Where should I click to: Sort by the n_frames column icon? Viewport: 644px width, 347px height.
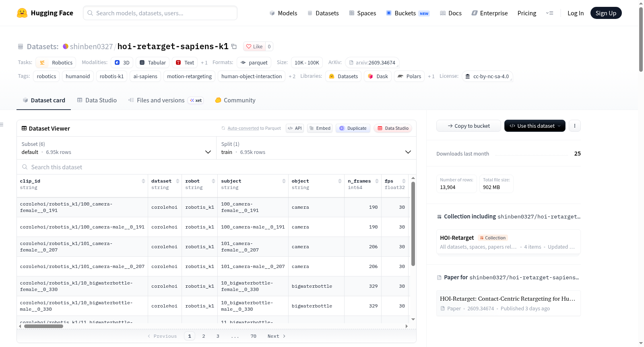pyautogui.click(x=377, y=181)
